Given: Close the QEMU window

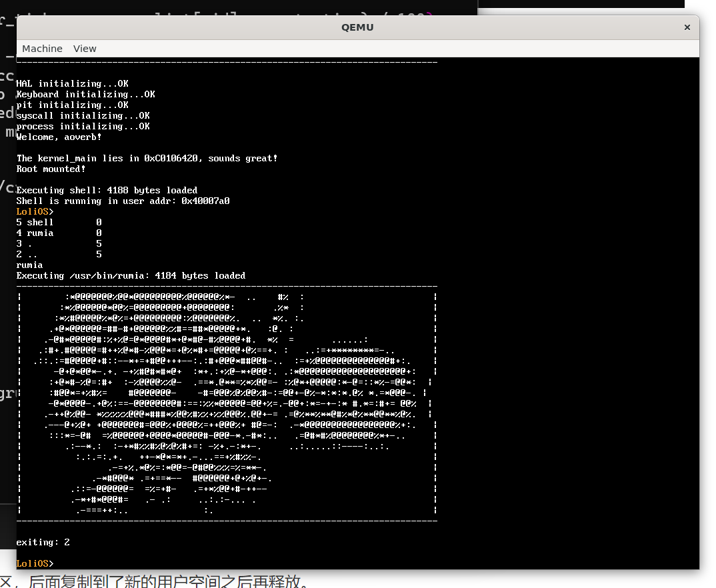Looking at the screenshot, I should pyautogui.click(x=687, y=27).
